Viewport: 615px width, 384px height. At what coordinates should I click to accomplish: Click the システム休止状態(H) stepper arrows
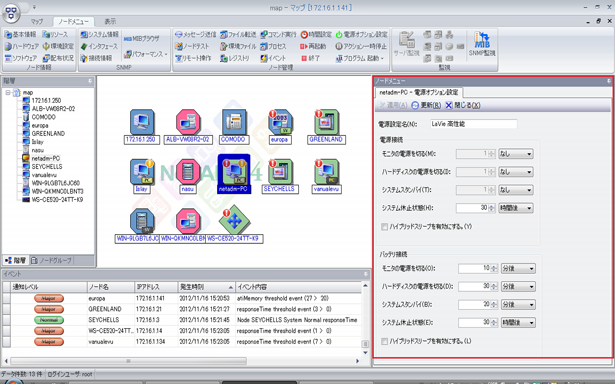(491, 208)
